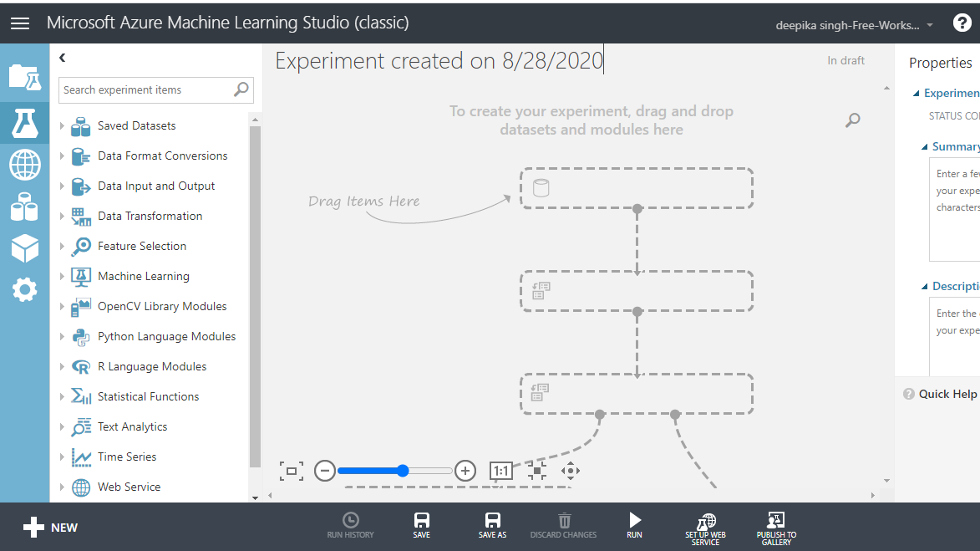This screenshot has width=980, height=551.
Task: Expand the Python Language Modules category
Action: [62, 336]
